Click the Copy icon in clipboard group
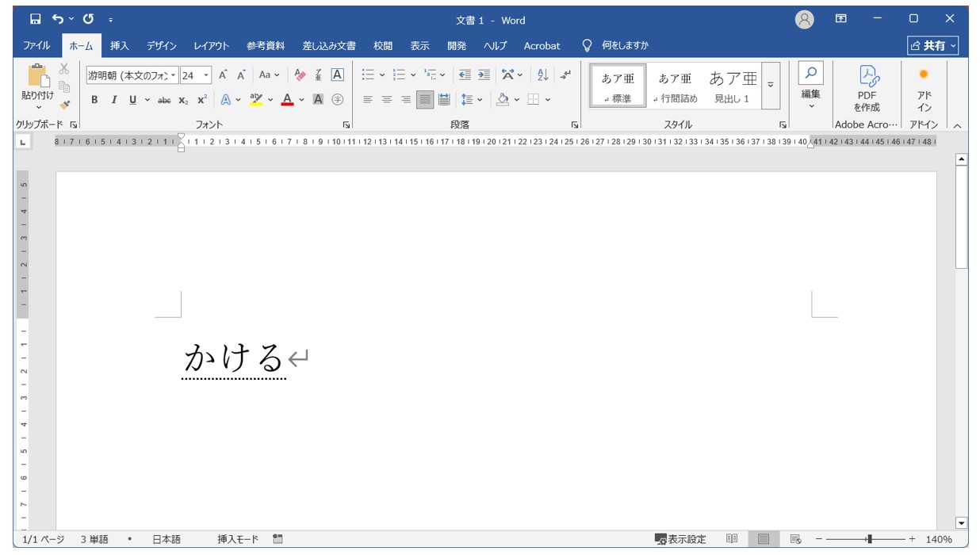The height and width of the screenshot is (555, 980). pos(64,86)
